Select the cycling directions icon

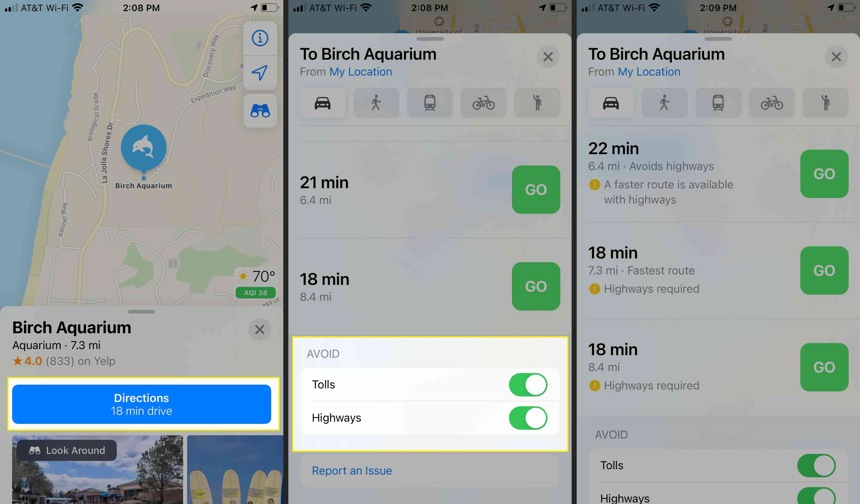click(x=483, y=102)
